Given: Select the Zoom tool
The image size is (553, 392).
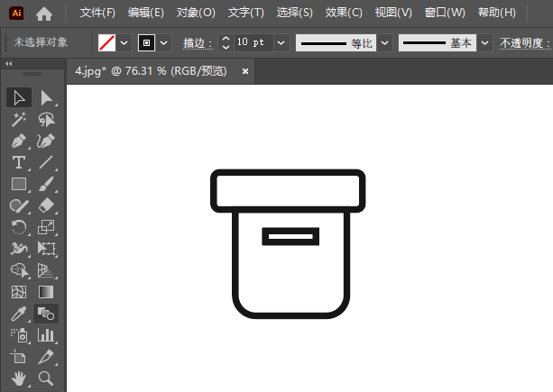Looking at the screenshot, I should 46,378.
